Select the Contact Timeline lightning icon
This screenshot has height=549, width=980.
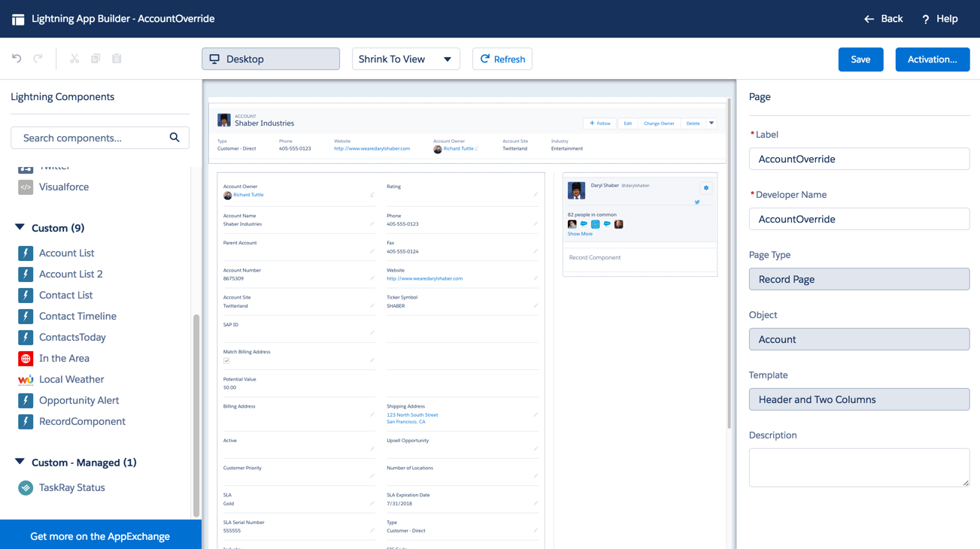[26, 317]
